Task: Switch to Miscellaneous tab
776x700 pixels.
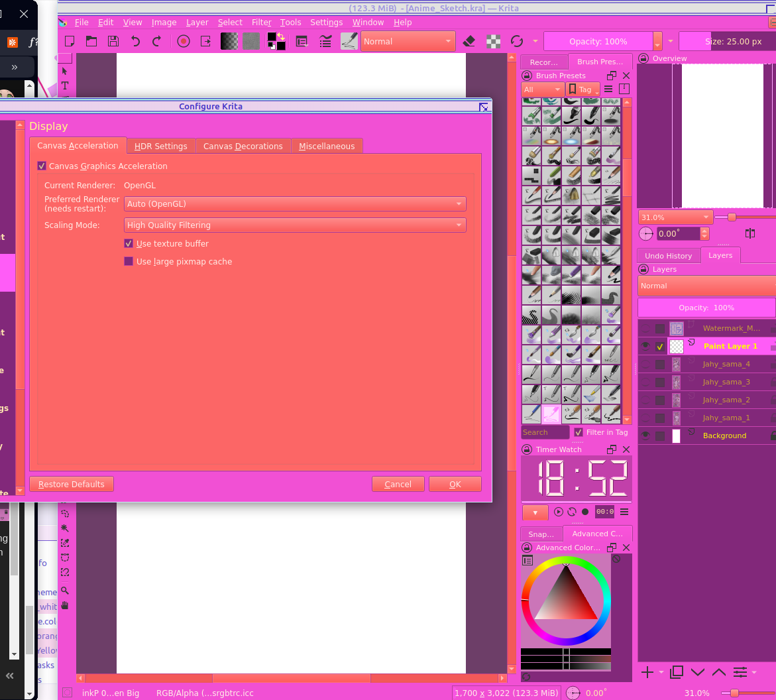Action: pyautogui.click(x=327, y=146)
